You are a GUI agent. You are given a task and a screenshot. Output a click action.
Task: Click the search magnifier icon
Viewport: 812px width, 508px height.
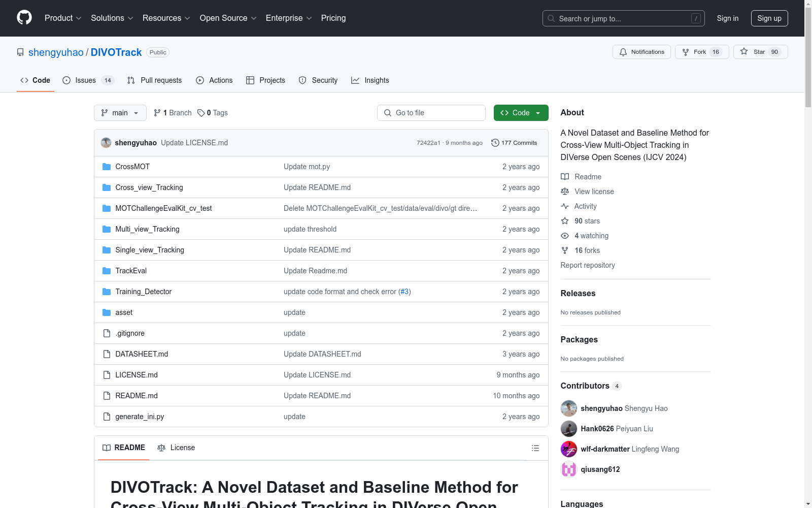(x=551, y=18)
